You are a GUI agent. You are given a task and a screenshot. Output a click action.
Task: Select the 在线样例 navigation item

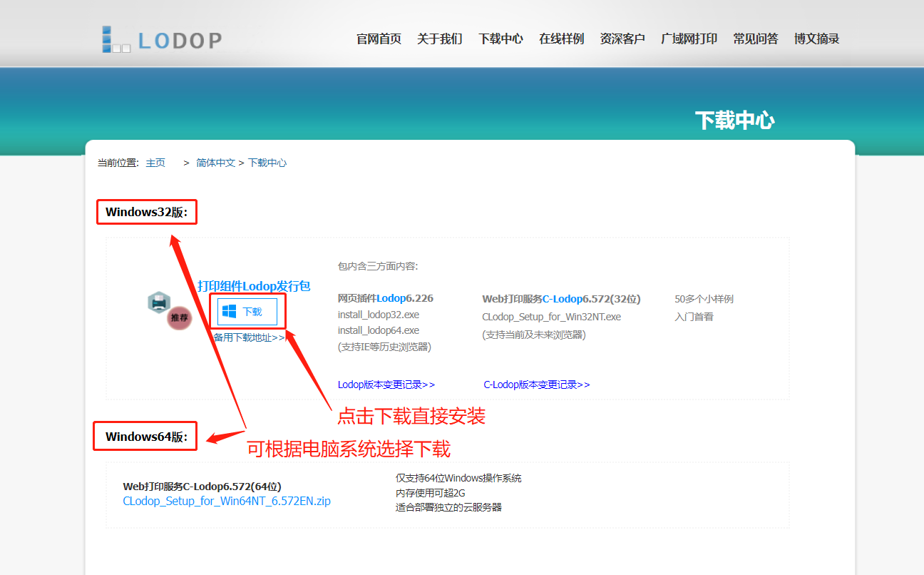pos(561,39)
